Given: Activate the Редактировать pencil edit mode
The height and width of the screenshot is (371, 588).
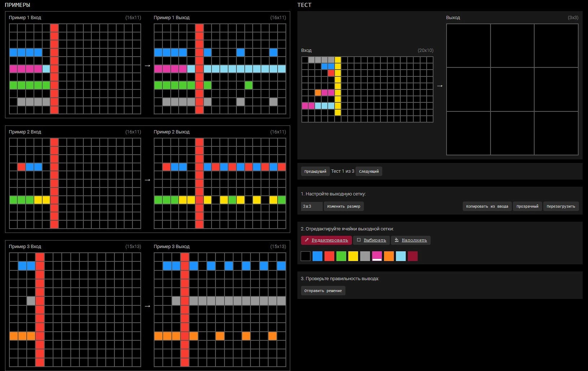Looking at the screenshot, I should pyautogui.click(x=326, y=240).
